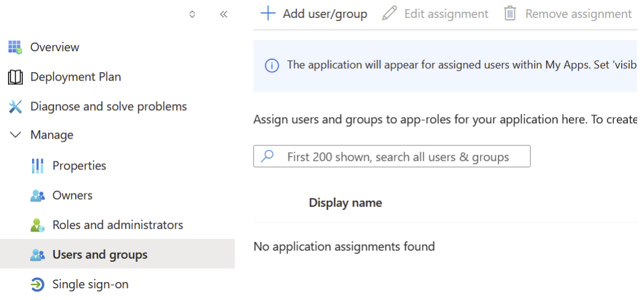Click the up/down expand-collapse arrows

point(192,14)
